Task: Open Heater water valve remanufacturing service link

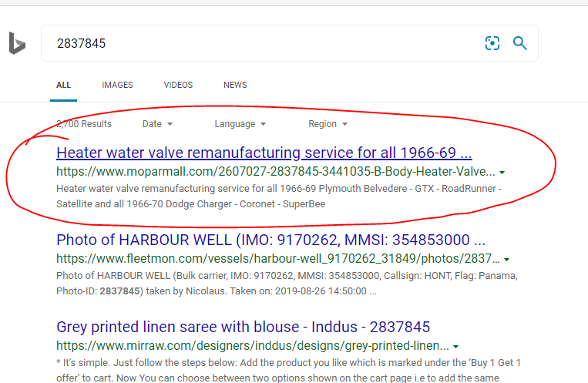Action: click(x=264, y=153)
